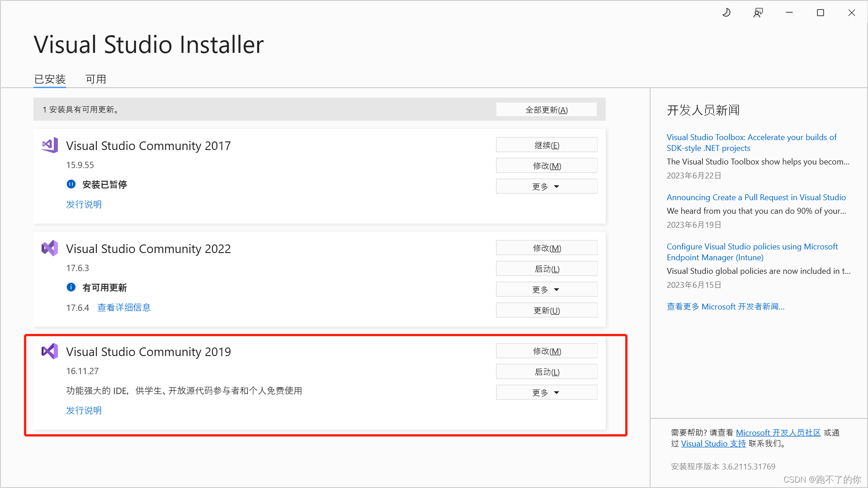Close the Visual Studio Installer window
The width and height of the screenshot is (868, 488).
[x=852, y=13]
